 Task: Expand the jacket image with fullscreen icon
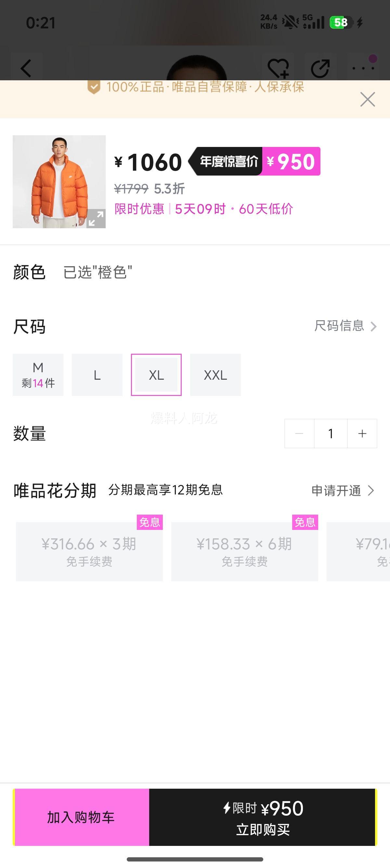96,219
